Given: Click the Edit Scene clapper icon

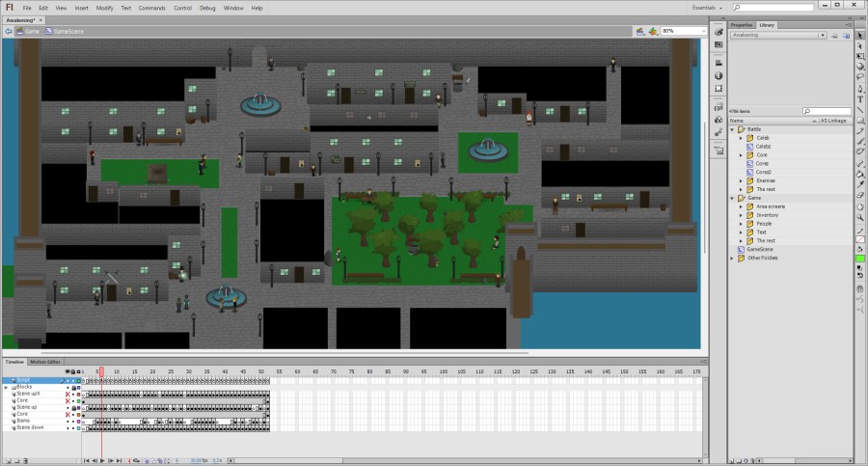Looking at the screenshot, I should 639,31.
